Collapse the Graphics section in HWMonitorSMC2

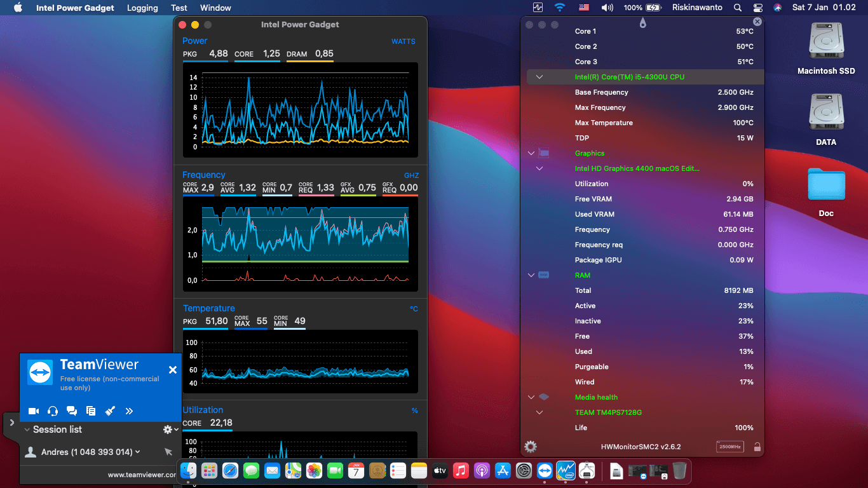pyautogui.click(x=531, y=153)
